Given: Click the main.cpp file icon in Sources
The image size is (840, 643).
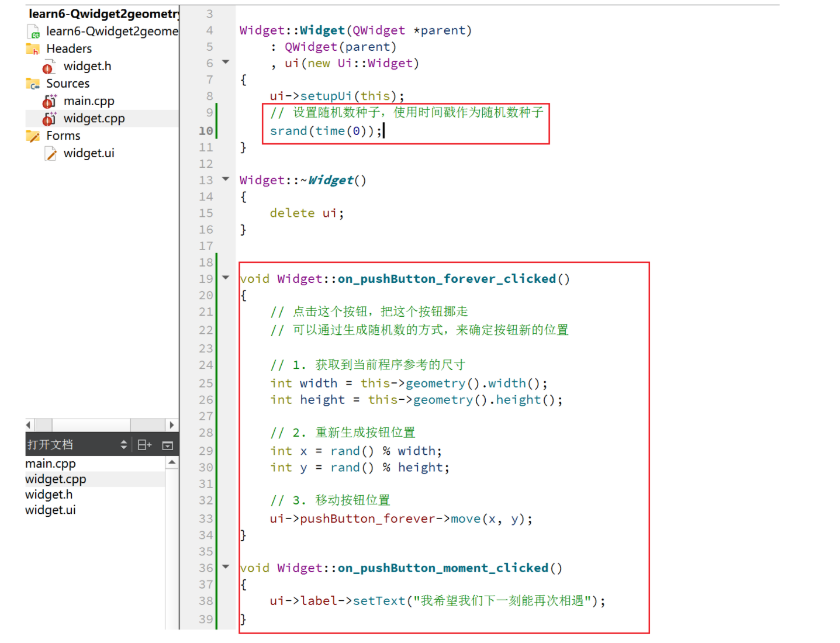Looking at the screenshot, I should [50, 102].
